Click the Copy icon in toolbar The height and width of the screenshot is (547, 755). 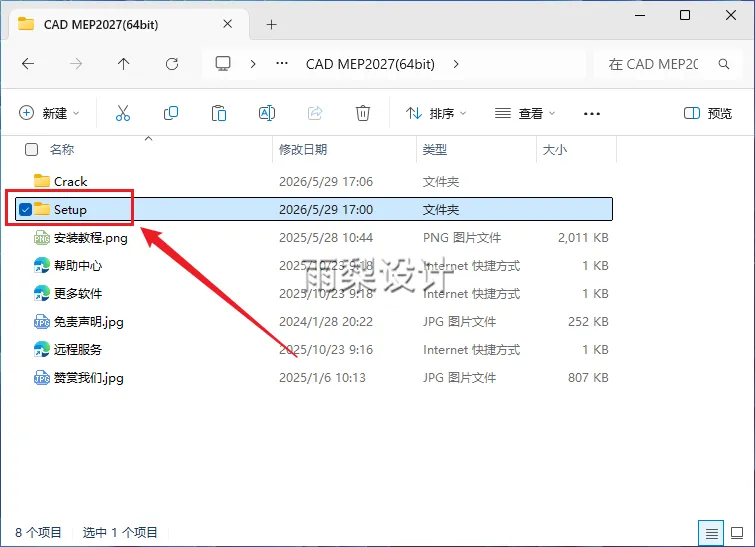point(171,114)
